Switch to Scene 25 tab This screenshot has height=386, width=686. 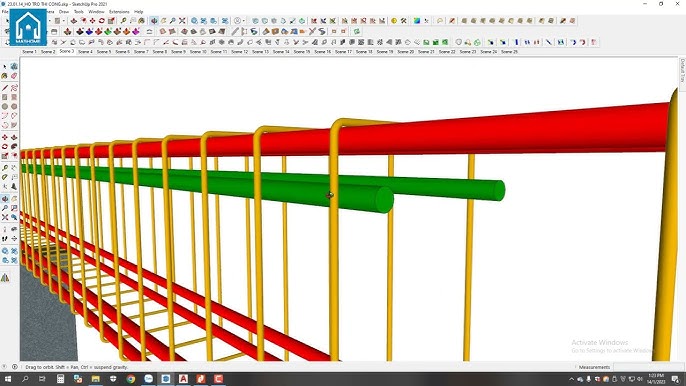coord(509,52)
